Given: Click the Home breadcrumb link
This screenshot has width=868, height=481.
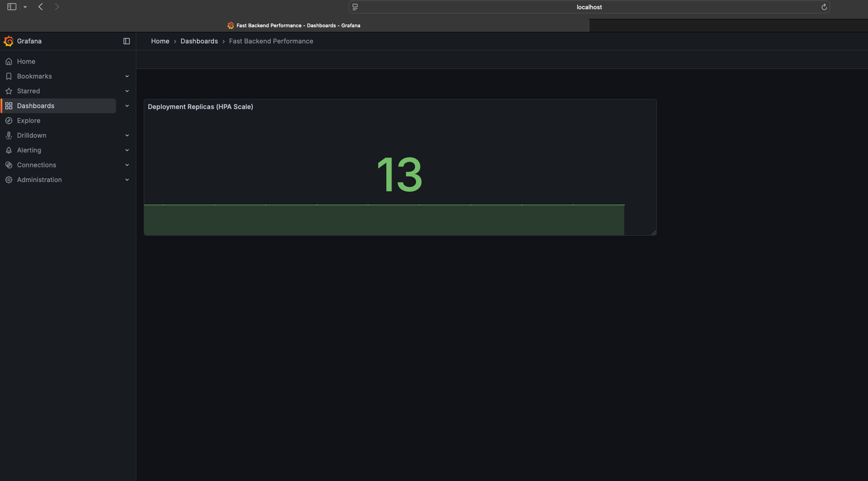Looking at the screenshot, I should coord(160,41).
